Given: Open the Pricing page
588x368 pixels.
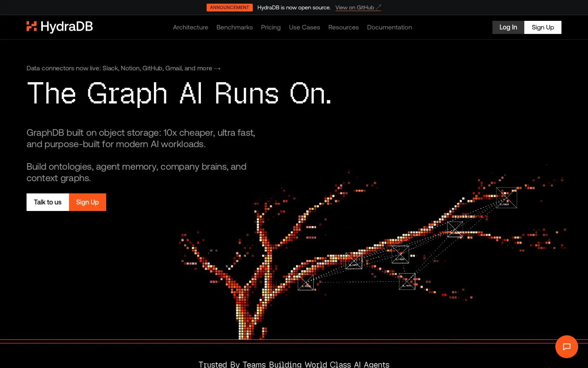Looking at the screenshot, I should pos(271,27).
